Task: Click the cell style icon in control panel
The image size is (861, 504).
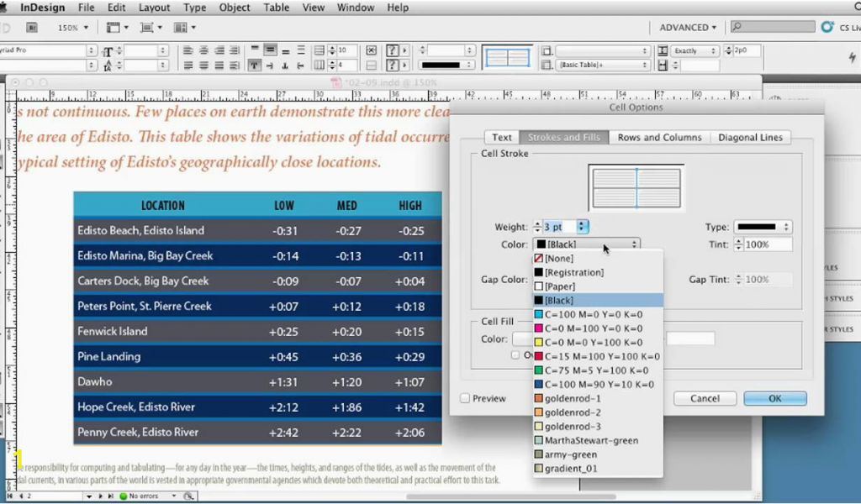Action: click(x=547, y=50)
